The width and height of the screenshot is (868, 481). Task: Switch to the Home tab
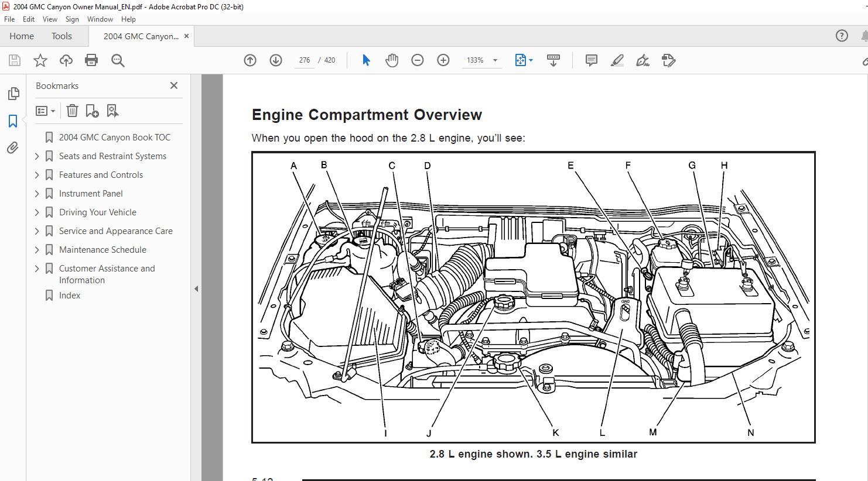[22, 36]
